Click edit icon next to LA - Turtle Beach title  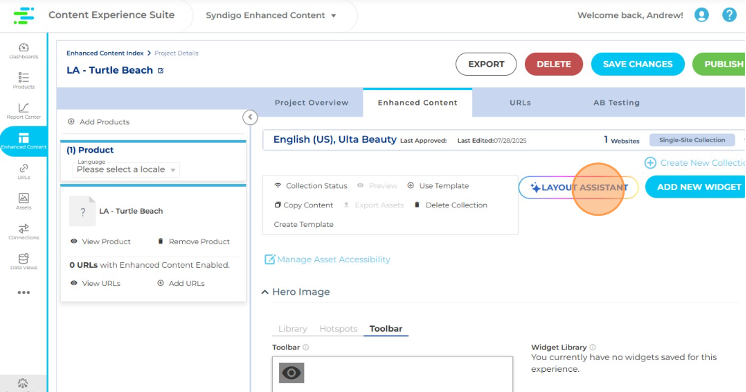161,70
